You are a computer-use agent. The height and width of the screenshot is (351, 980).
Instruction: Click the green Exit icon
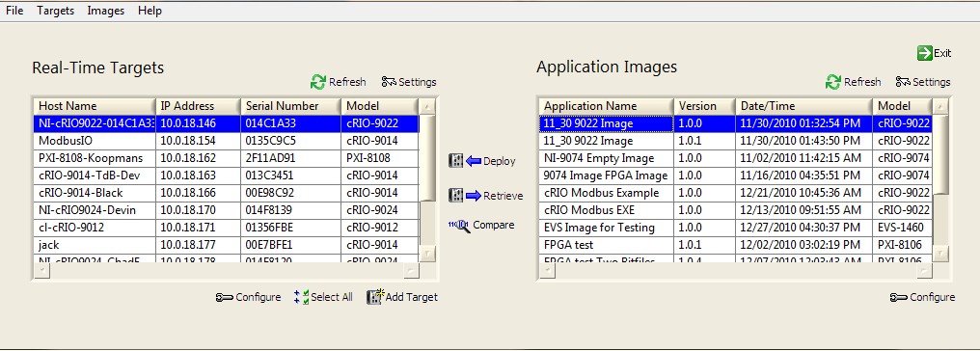[x=924, y=53]
